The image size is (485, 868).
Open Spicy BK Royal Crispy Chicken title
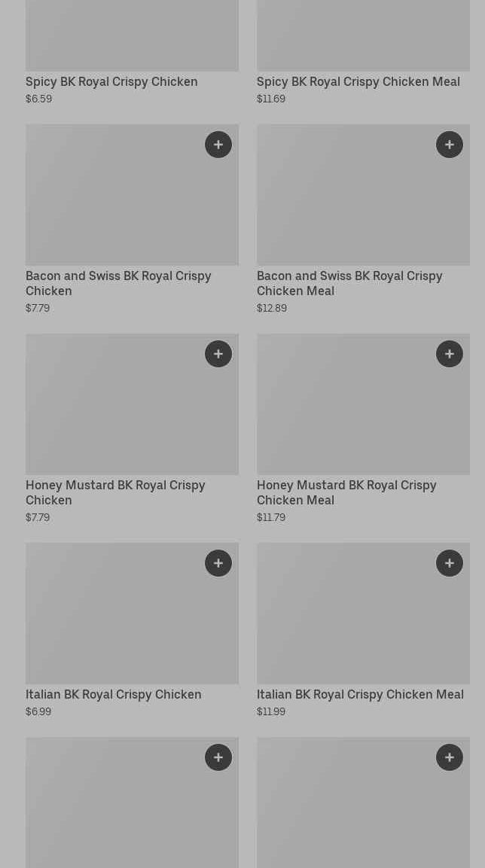[x=111, y=81]
